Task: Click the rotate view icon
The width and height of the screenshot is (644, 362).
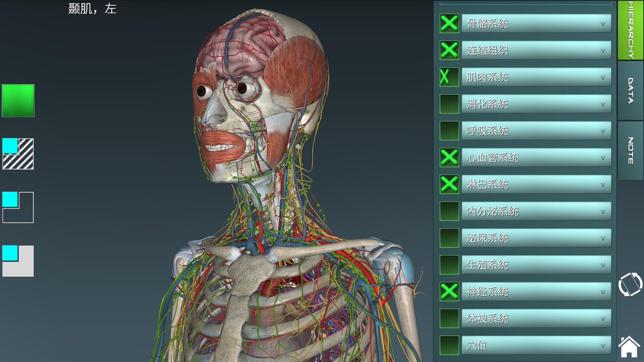Action: 630,285
